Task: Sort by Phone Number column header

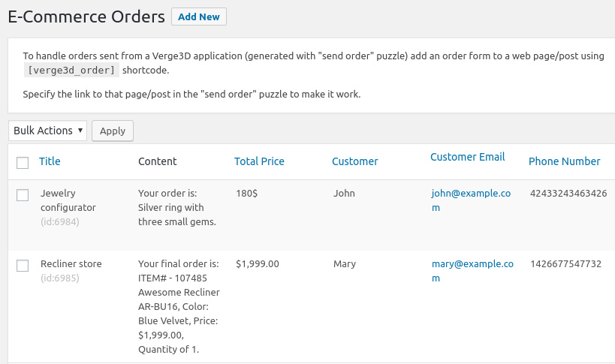Action: [564, 161]
